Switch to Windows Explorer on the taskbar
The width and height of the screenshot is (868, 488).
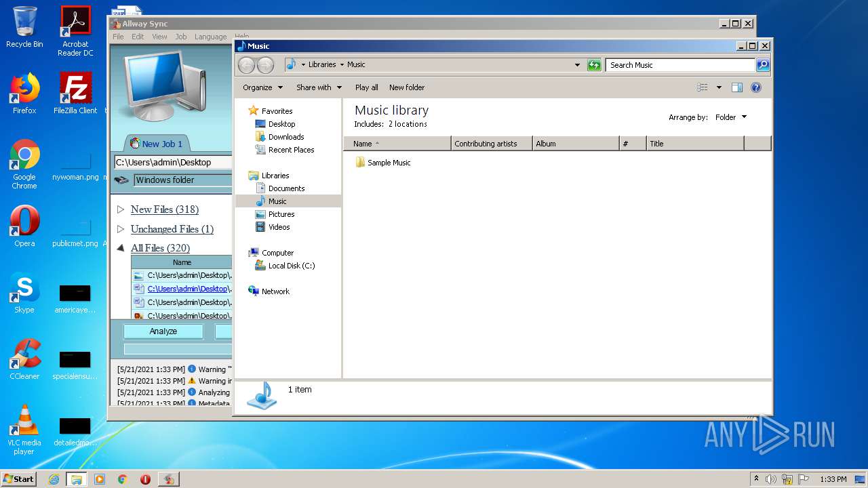pyautogui.click(x=76, y=479)
